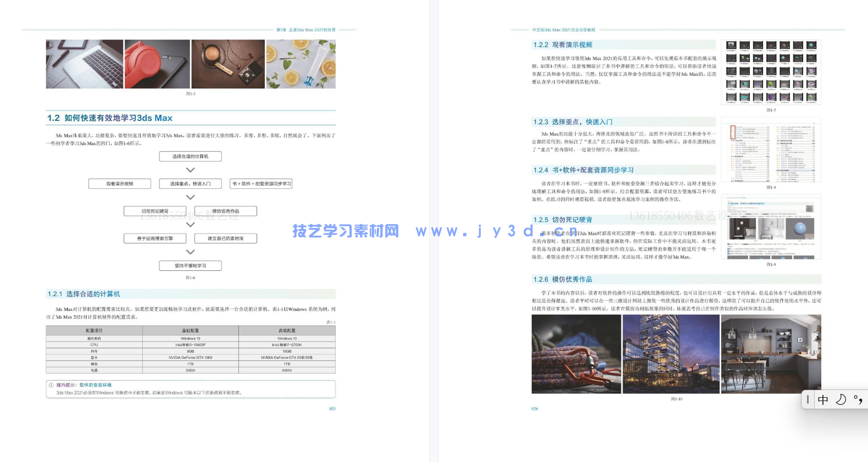Open the laptop keyboard photo
The width and height of the screenshot is (868, 462).
[85, 64]
